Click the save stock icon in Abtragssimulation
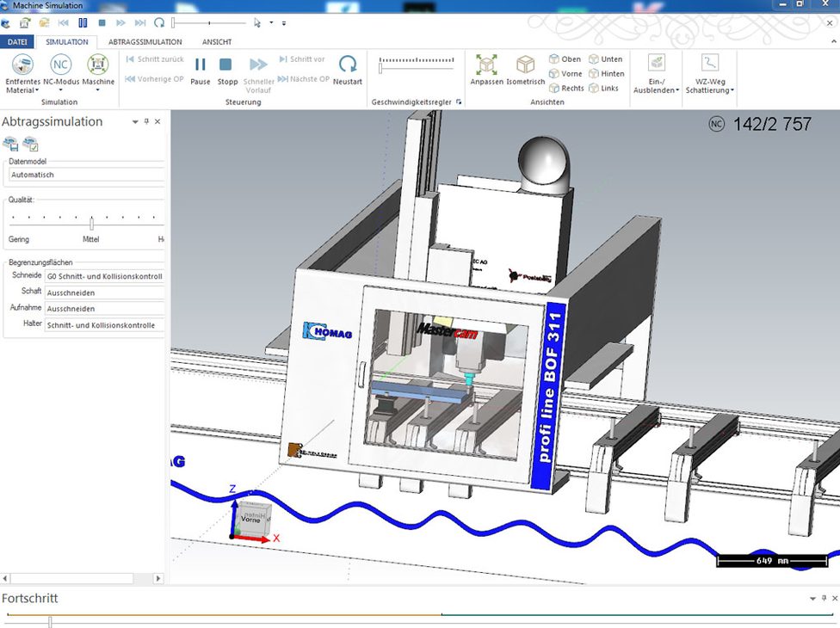Viewport: 840px width, 628px height. (10, 144)
